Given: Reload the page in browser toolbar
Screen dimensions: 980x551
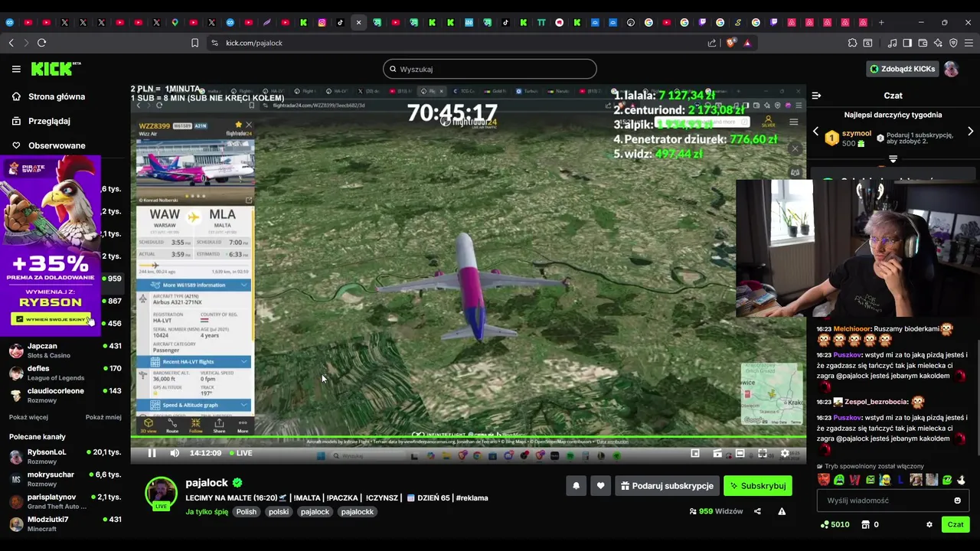Looking at the screenshot, I should click(41, 43).
